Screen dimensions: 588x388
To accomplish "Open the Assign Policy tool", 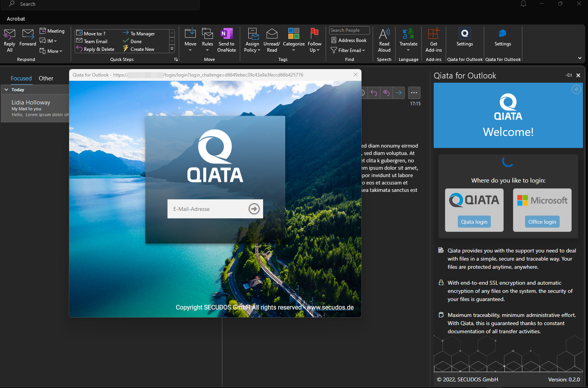I will point(252,40).
